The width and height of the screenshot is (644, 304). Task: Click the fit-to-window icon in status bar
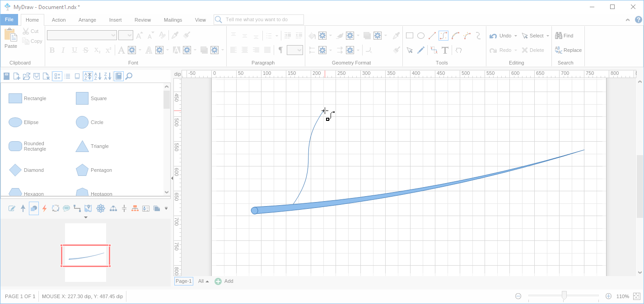(x=636, y=296)
